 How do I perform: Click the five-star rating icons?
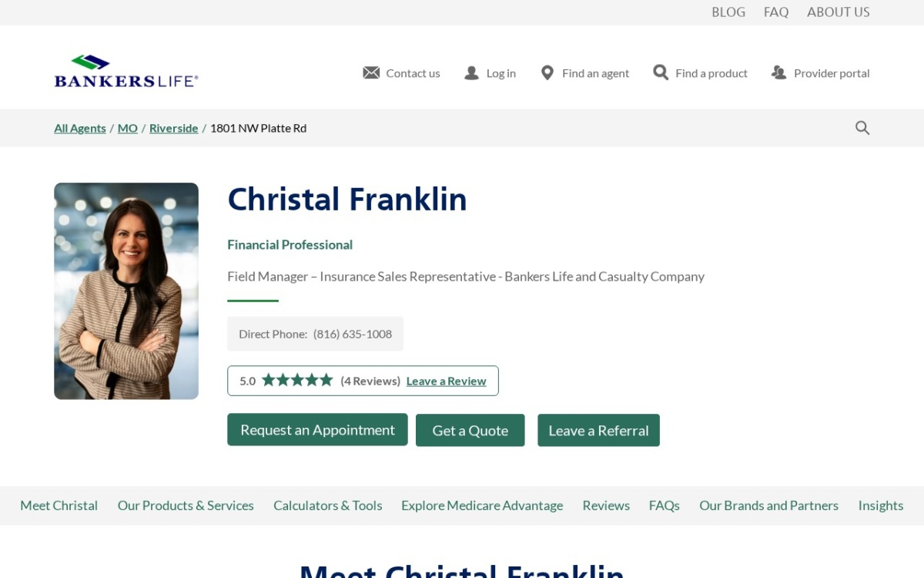click(x=297, y=380)
